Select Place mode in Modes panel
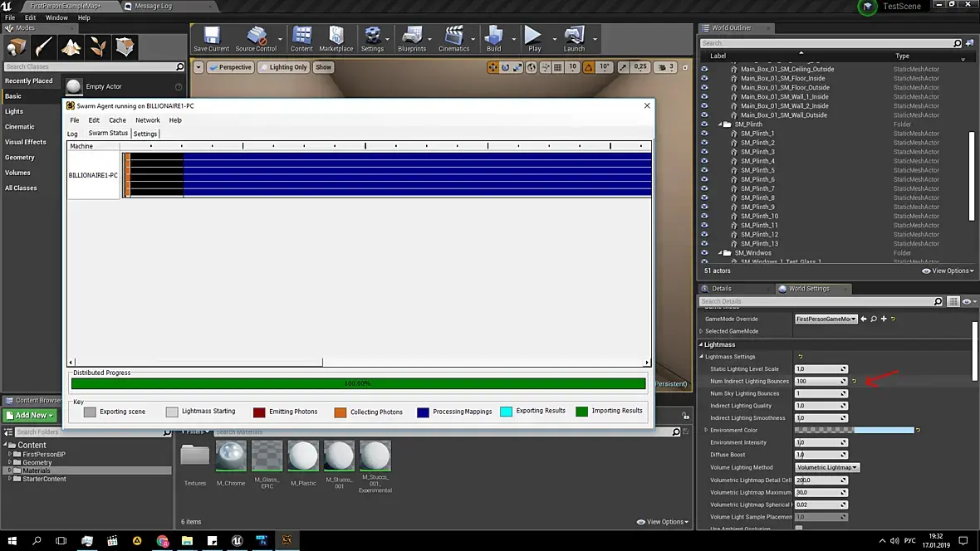 17,46
